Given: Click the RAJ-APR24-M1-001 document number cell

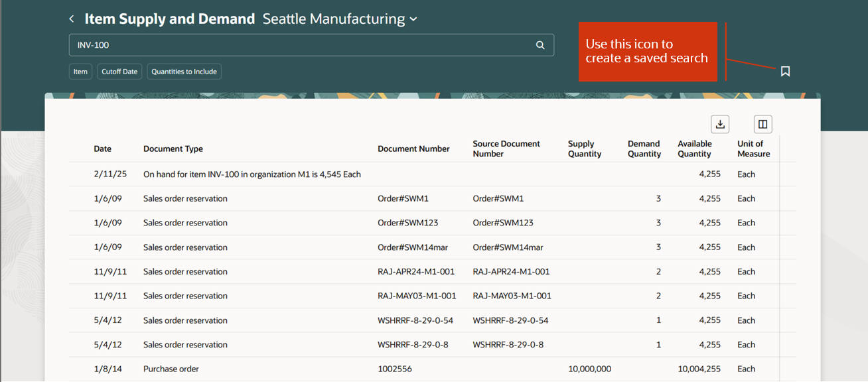Looking at the screenshot, I should tap(417, 272).
